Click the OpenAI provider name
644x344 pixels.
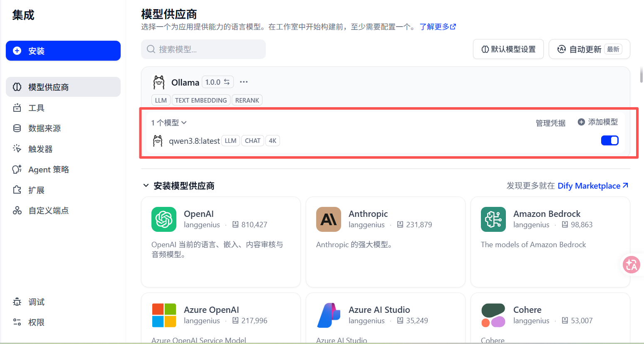click(199, 214)
